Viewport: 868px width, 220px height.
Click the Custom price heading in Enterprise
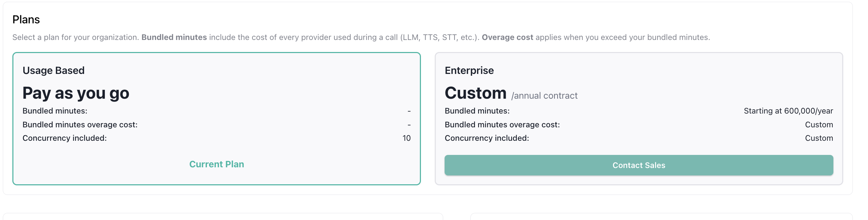pos(475,93)
